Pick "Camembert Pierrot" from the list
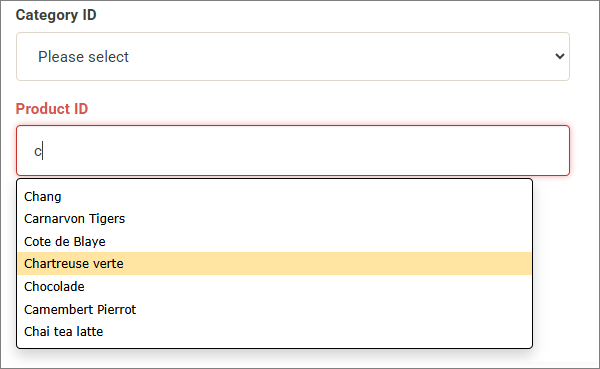The height and width of the screenshot is (369, 600). [x=274, y=309]
